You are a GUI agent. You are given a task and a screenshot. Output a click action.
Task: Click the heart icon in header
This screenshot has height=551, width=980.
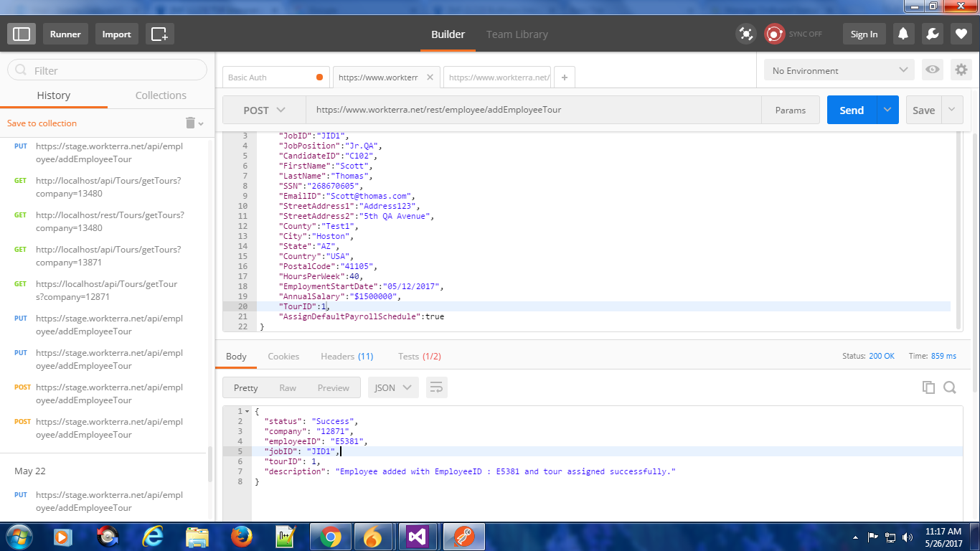click(x=961, y=34)
